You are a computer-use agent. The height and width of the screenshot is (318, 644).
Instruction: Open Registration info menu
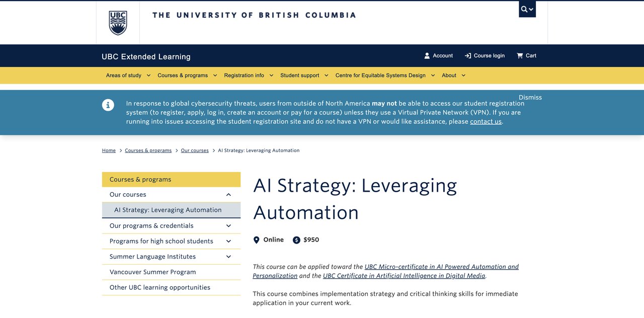[244, 75]
